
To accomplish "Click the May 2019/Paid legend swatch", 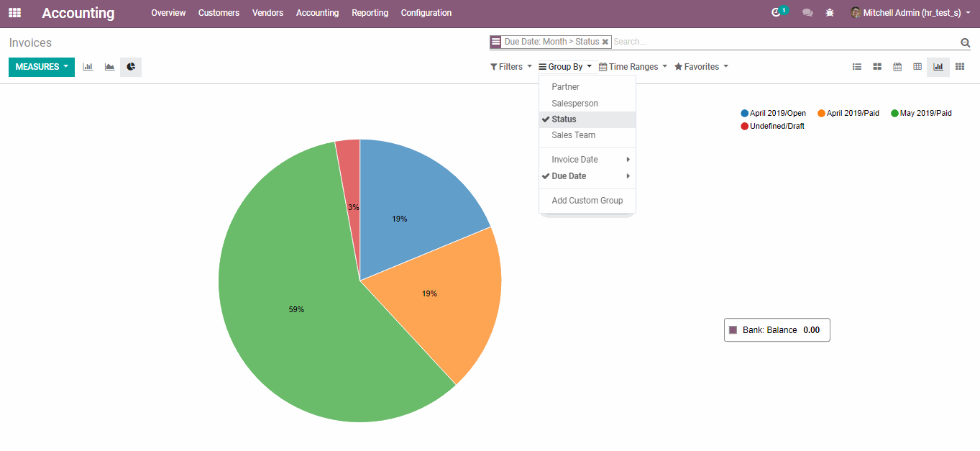I will (895, 114).
